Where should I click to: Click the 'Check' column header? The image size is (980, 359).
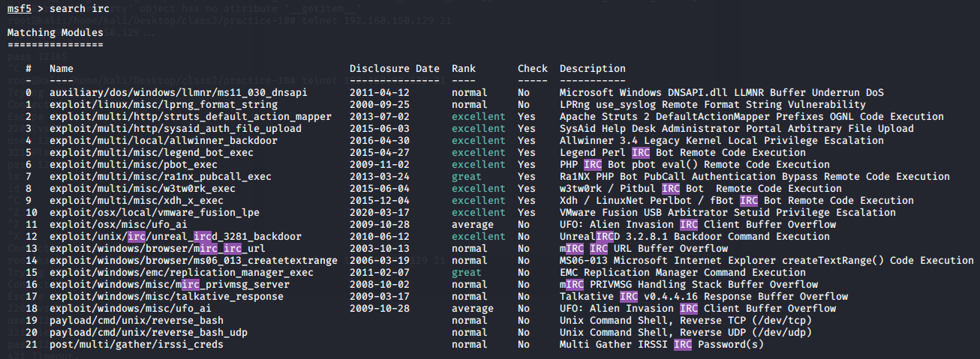click(533, 69)
